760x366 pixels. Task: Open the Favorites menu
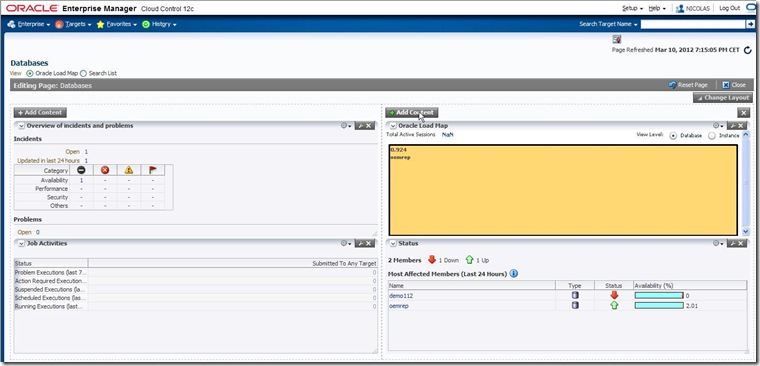(117, 24)
